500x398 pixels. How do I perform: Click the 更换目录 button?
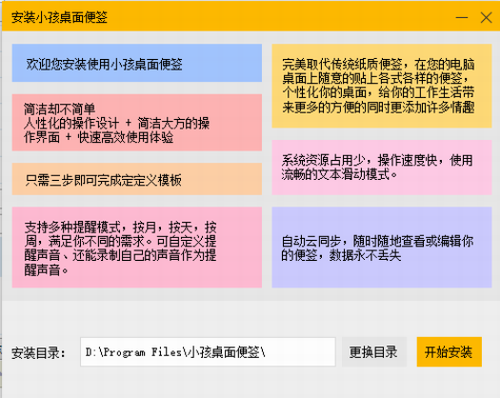[374, 352]
